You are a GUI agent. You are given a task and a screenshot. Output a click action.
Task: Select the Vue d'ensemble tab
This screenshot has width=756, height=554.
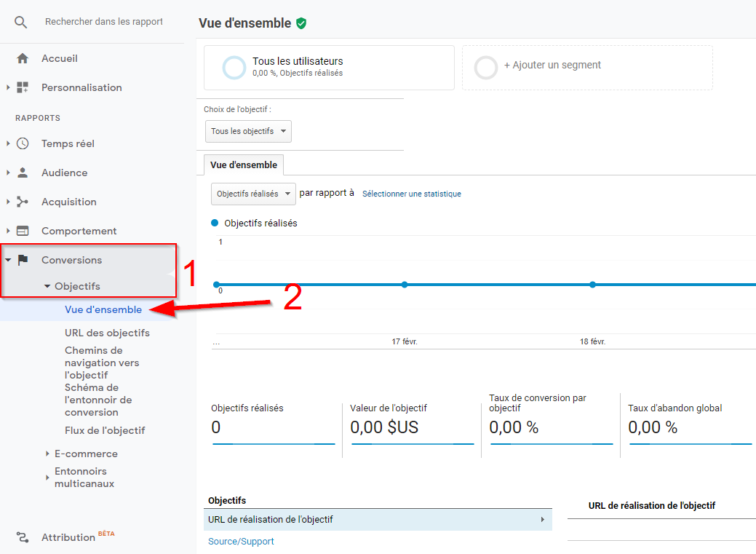244,165
